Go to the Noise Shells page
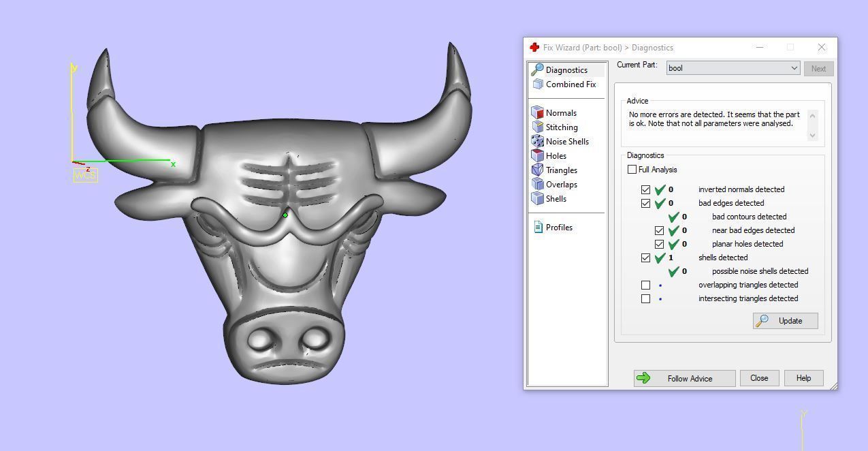Viewport: 868px width, 451px height. pyautogui.click(x=567, y=142)
